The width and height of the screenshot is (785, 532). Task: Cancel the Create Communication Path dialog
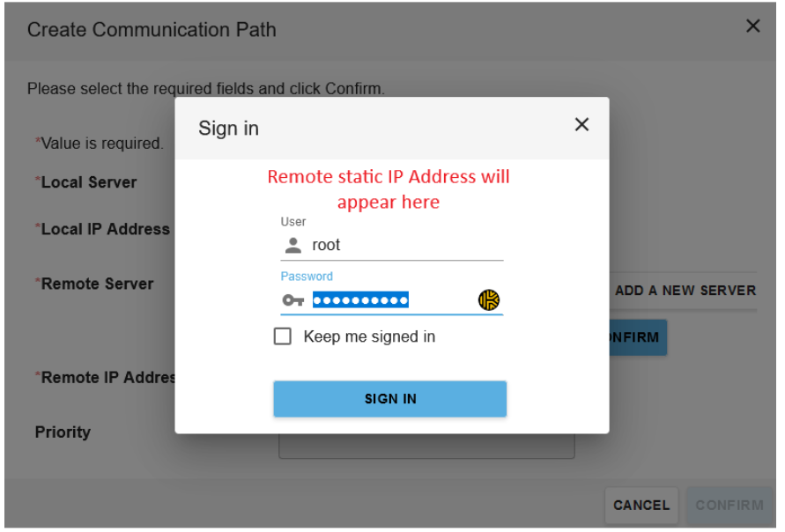(641, 506)
